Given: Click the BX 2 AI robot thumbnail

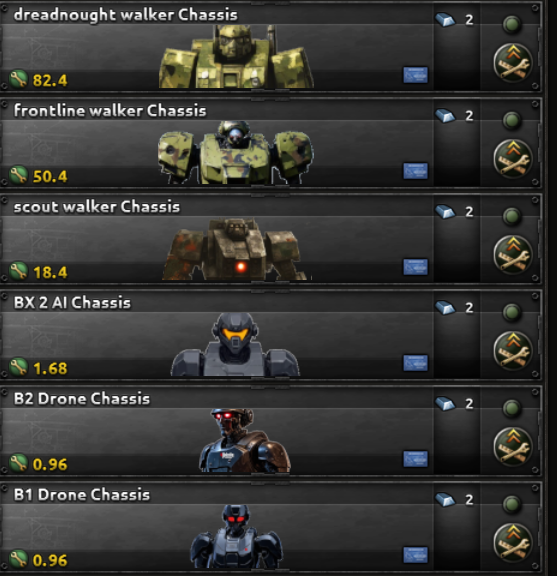Looking at the screenshot, I should (235, 344).
